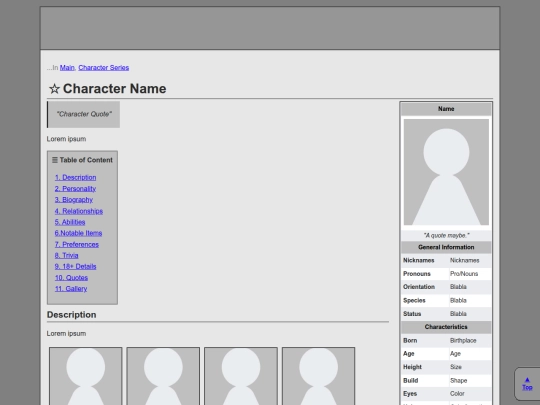540x405 pixels.
Task: Click the Status label cell
Action: tap(424, 314)
